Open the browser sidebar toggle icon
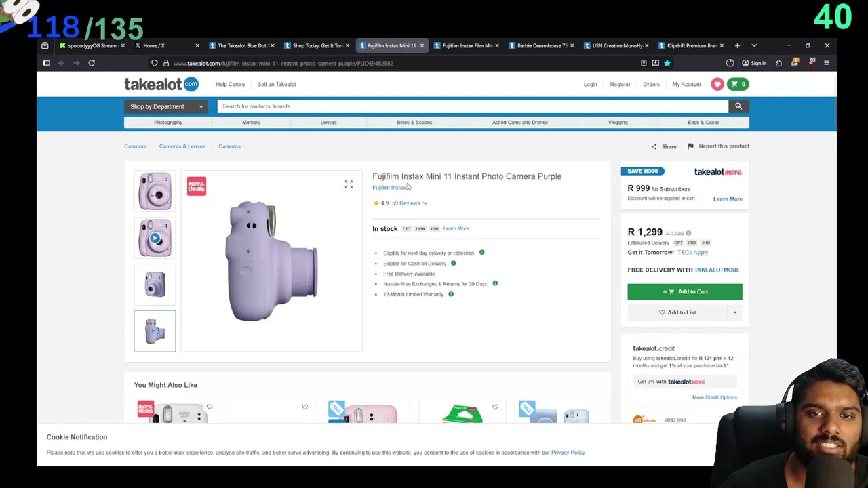This screenshot has height=488, width=868. (x=46, y=63)
